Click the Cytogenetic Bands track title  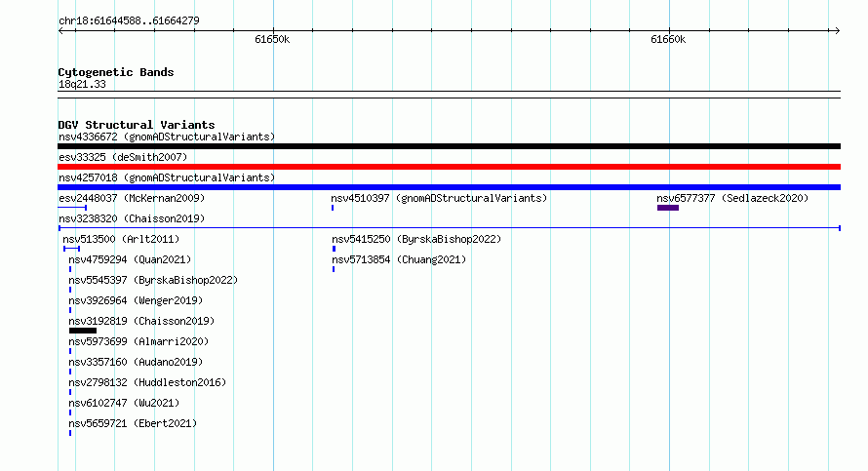point(116,72)
